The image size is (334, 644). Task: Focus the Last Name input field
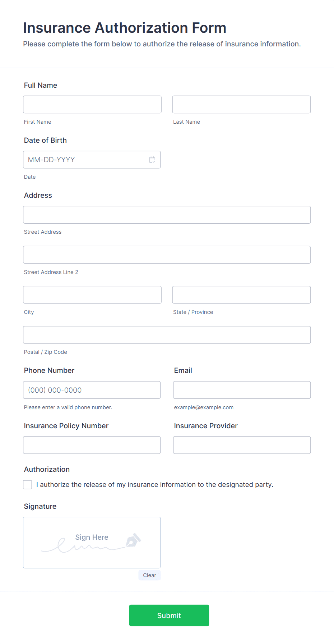coord(241,104)
